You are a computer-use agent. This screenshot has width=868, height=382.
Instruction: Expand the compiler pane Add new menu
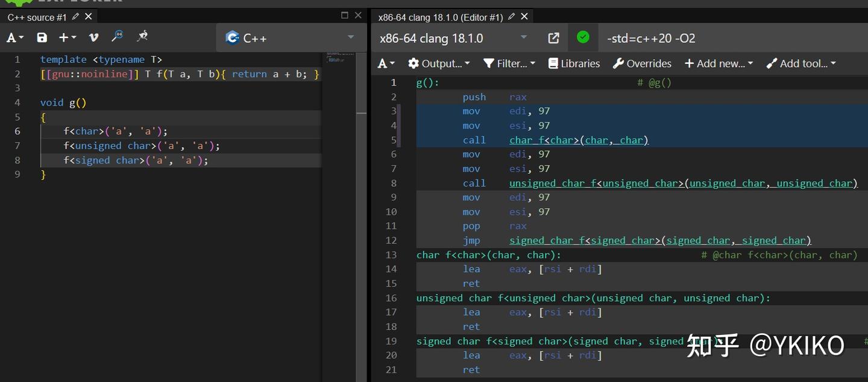coord(719,63)
